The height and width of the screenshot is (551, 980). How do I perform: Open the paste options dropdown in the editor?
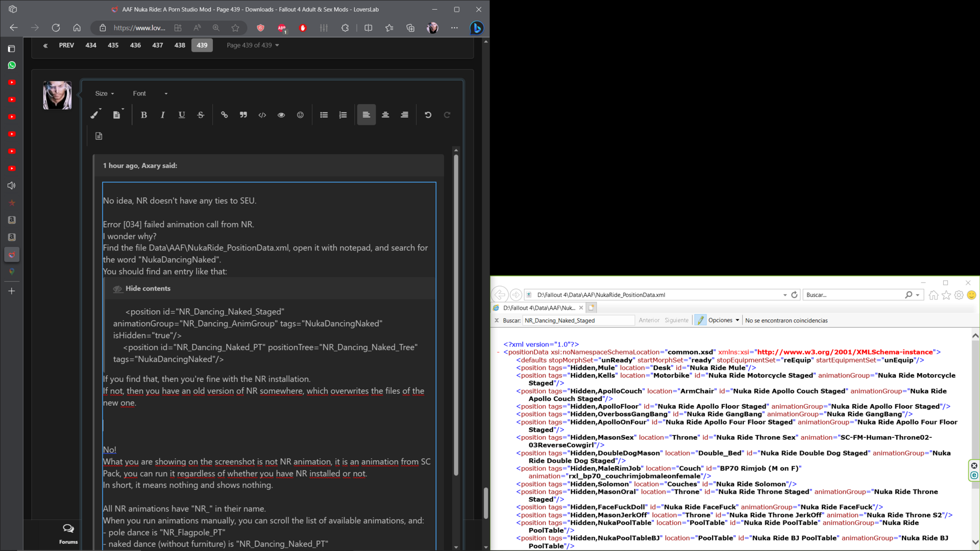pos(118,115)
